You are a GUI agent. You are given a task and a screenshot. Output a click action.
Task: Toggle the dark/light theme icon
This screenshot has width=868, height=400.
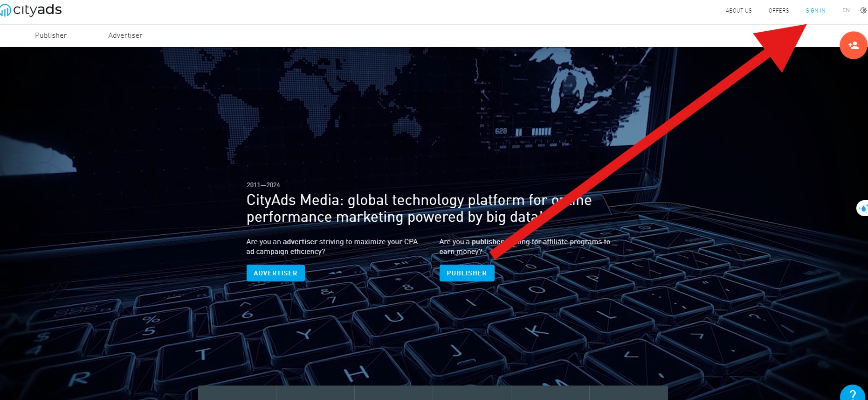pyautogui.click(x=863, y=10)
